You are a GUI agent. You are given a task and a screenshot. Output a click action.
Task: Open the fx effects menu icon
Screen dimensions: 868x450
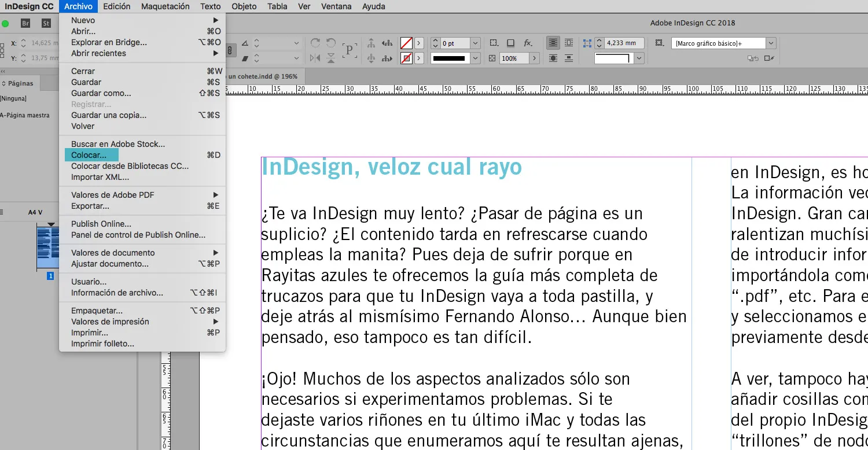528,43
